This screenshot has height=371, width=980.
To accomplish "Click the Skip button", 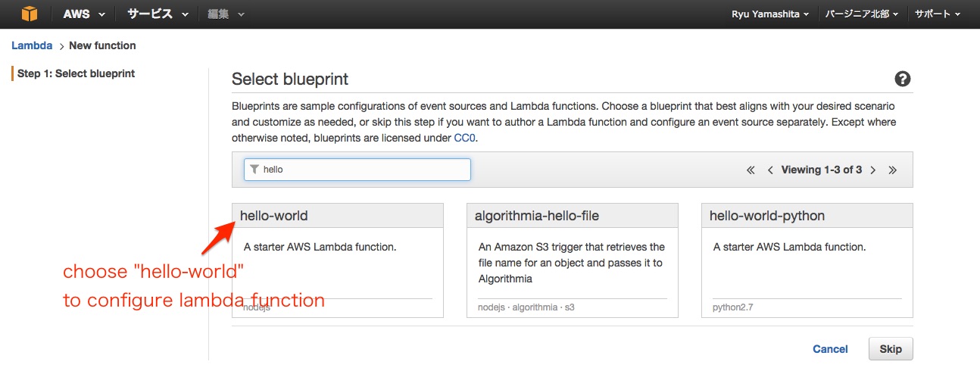I will [891, 349].
